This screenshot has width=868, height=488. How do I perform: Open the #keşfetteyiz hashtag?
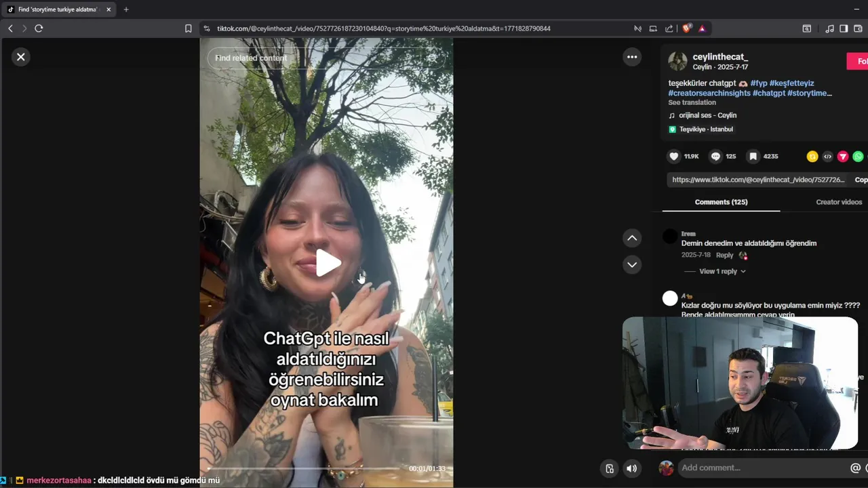[x=791, y=83]
